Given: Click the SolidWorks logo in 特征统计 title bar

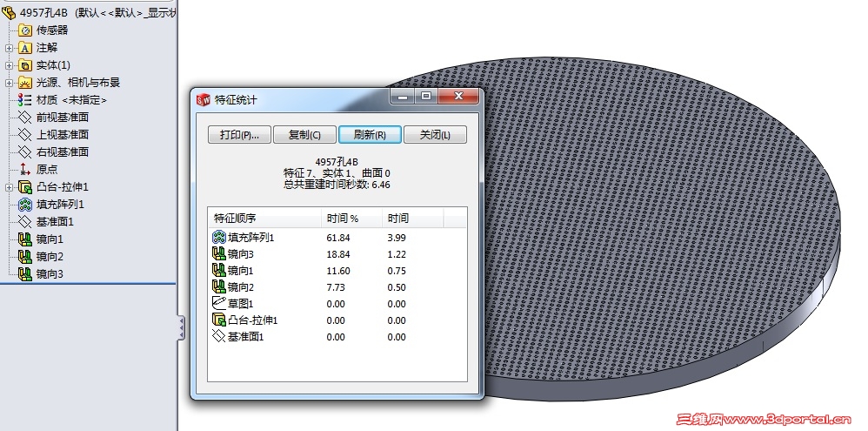Looking at the screenshot, I should click(204, 100).
